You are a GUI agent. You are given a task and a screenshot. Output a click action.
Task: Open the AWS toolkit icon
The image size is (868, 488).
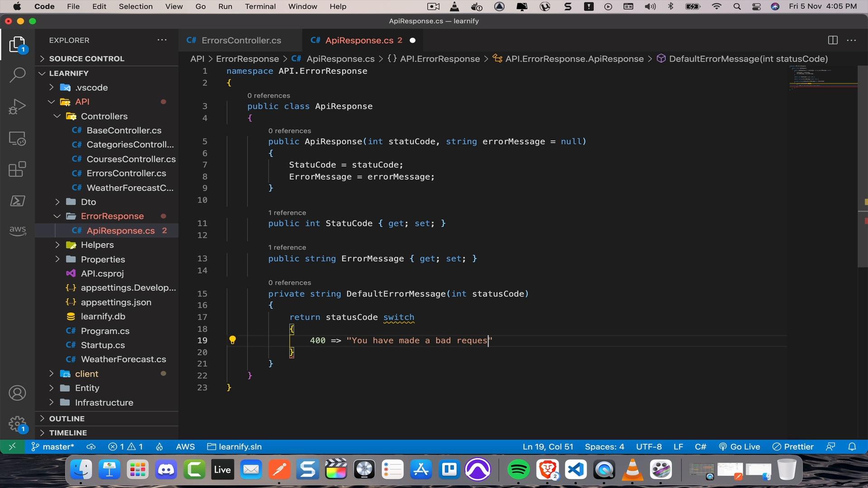coord(18,230)
